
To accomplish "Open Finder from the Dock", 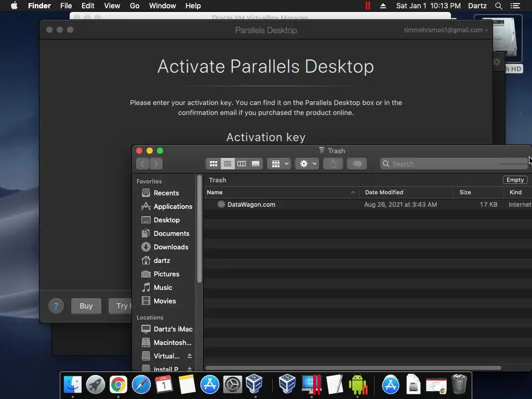I will (x=73, y=385).
